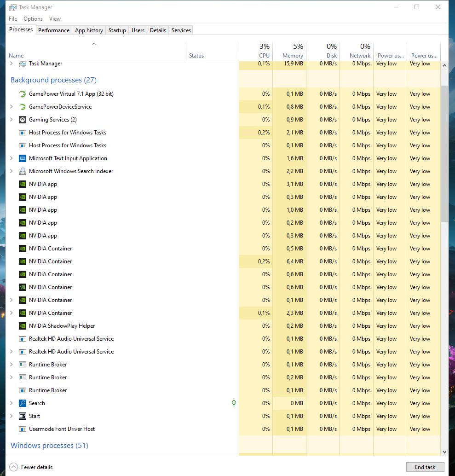455x476 pixels.
Task: Click the Start process icon
Action: pos(23,416)
